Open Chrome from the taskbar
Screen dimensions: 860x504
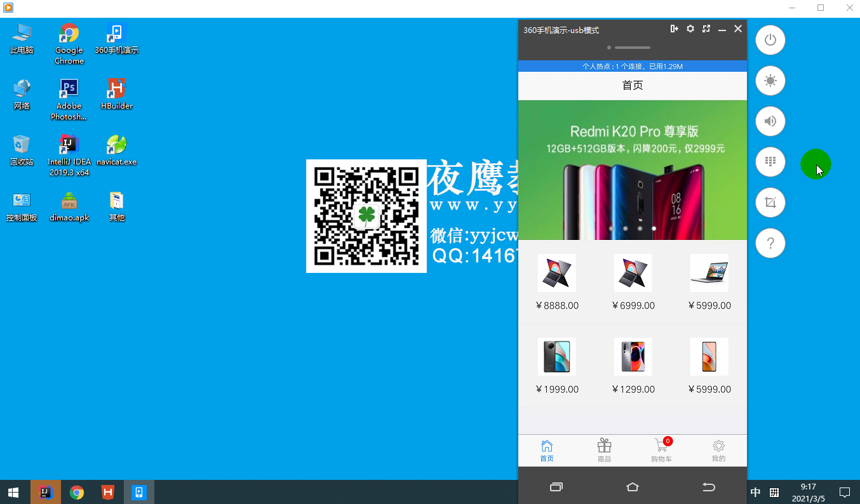click(x=77, y=492)
